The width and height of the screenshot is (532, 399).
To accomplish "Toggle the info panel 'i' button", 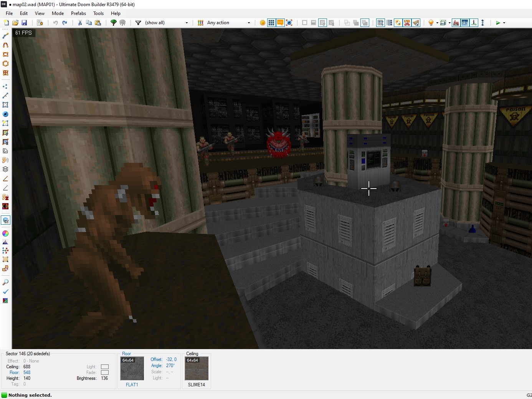I will pos(474,23).
